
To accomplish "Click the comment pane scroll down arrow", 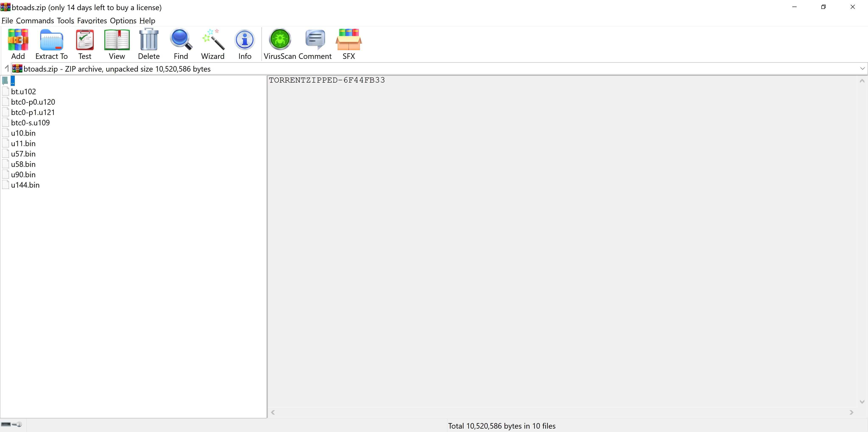I will pyautogui.click(x=862, y=402).
